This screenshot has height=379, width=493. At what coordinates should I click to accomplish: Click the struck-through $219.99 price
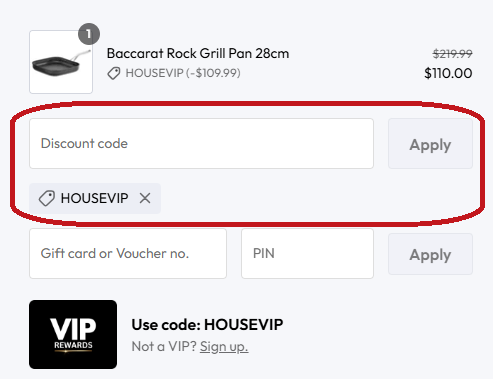(452, 54)
